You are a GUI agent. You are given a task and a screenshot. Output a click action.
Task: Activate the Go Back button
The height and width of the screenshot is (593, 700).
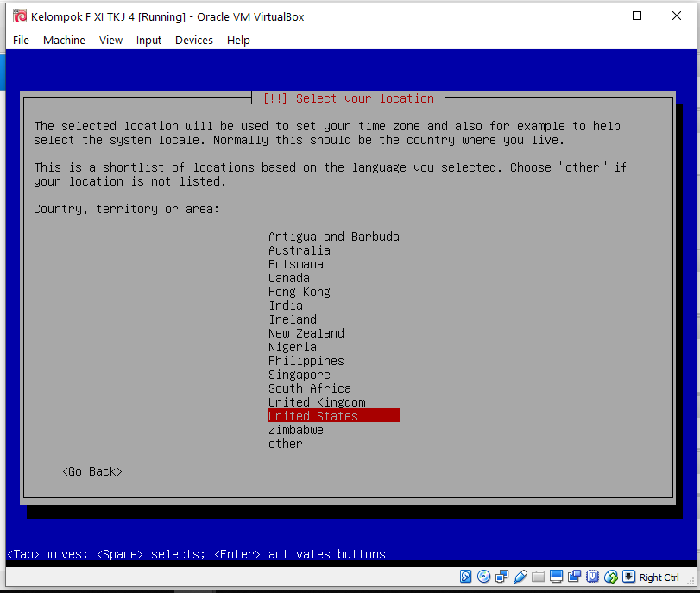(92, 471)
